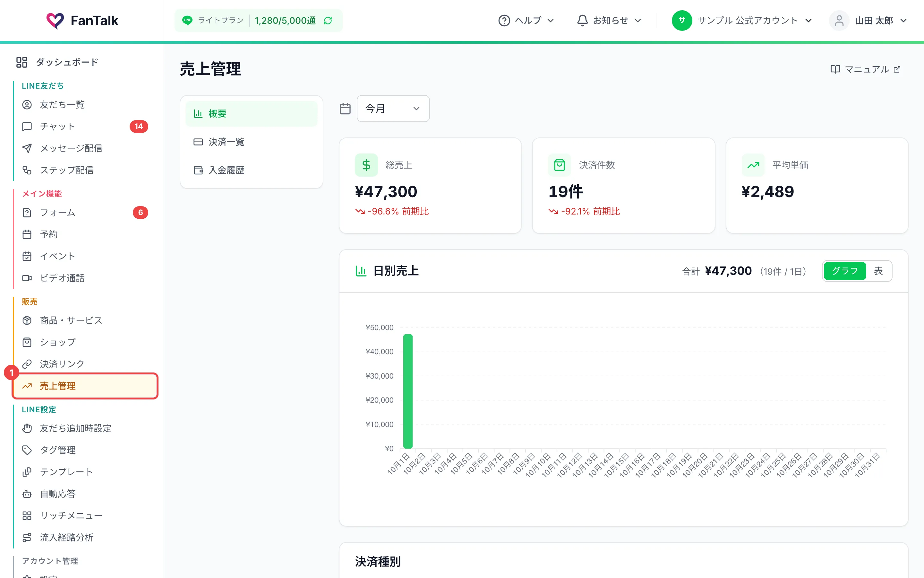Click the calendar icon beside 今月 dropdown
The height and width of the screenshot is (578, 924).
click(345, 109)
